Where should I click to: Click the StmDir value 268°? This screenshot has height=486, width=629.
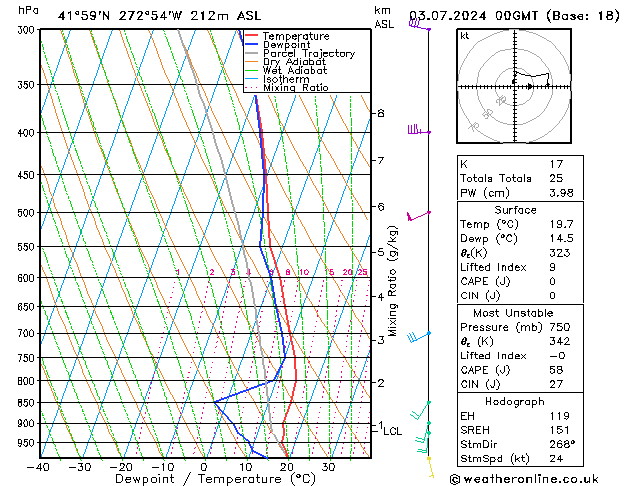point(562,444)
